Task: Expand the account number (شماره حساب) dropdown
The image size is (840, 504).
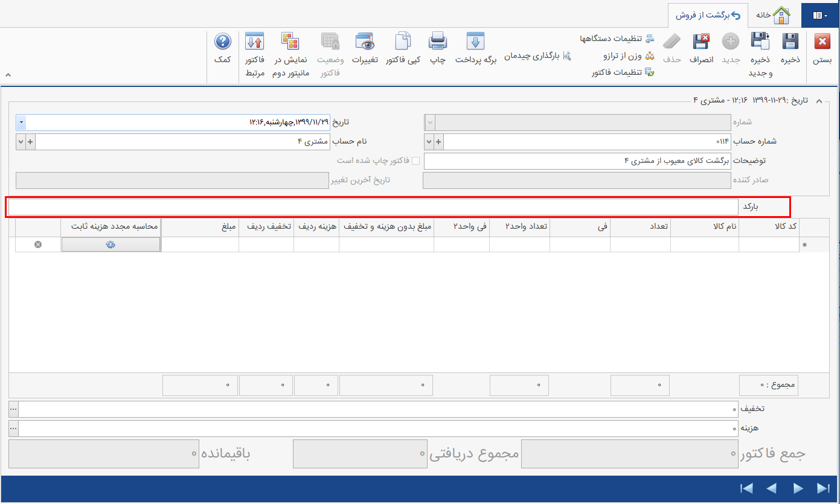Action: [429, 142]
